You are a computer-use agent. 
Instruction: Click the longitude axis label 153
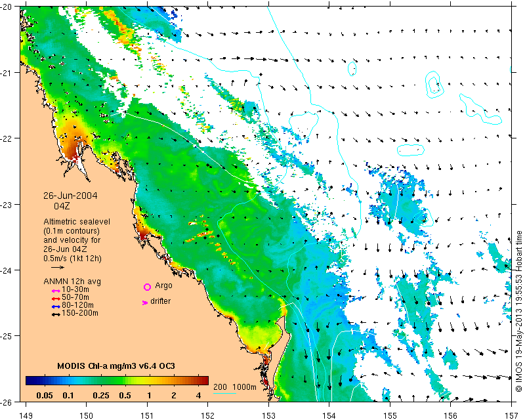tap(268, 415)
